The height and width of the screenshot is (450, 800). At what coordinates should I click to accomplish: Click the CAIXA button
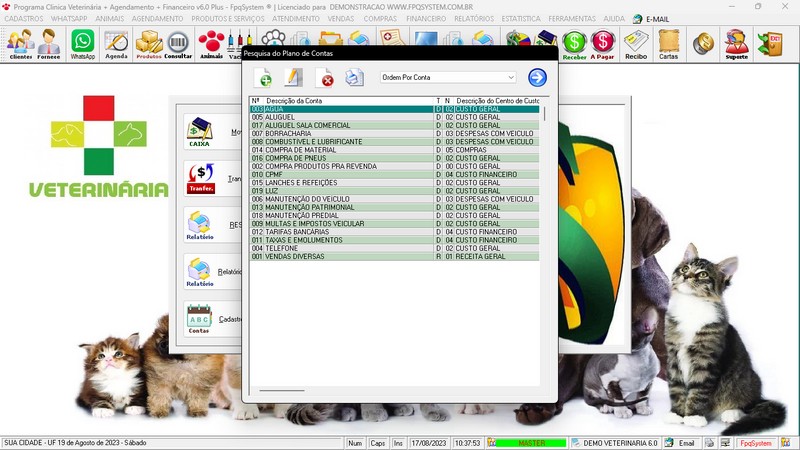(199, 132)
